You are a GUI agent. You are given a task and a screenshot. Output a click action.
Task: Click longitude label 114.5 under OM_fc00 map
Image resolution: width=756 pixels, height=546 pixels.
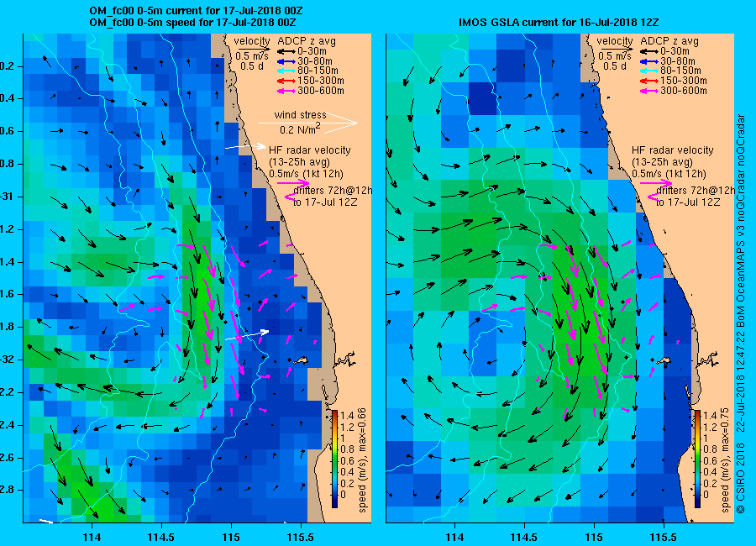[x=161, y=537]
